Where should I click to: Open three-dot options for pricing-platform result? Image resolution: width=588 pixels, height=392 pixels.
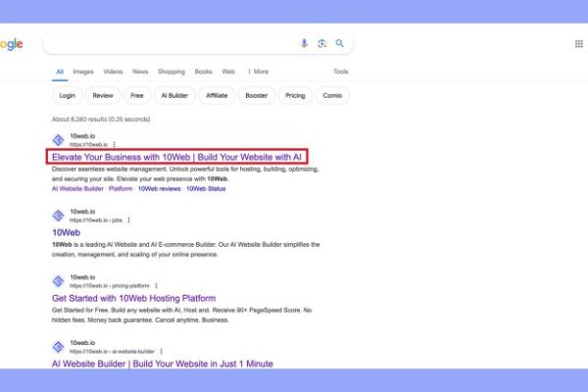(x=156, y=285)
